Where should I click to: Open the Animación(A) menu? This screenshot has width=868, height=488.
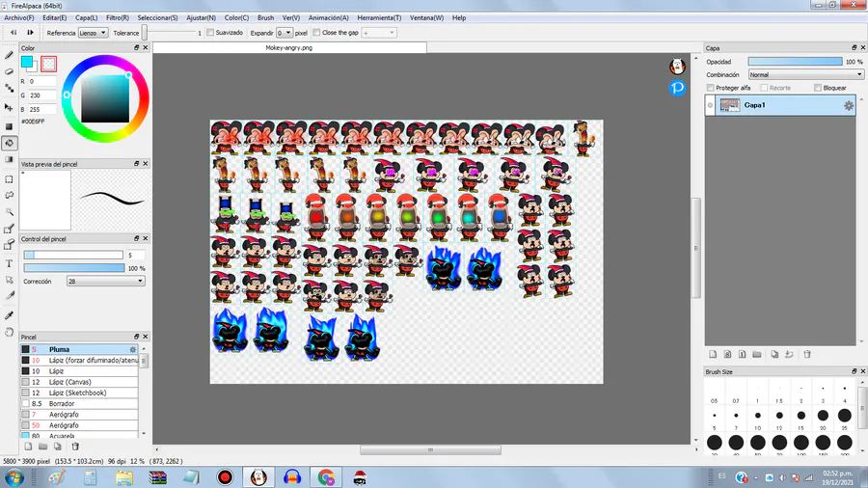pos(328,17)
